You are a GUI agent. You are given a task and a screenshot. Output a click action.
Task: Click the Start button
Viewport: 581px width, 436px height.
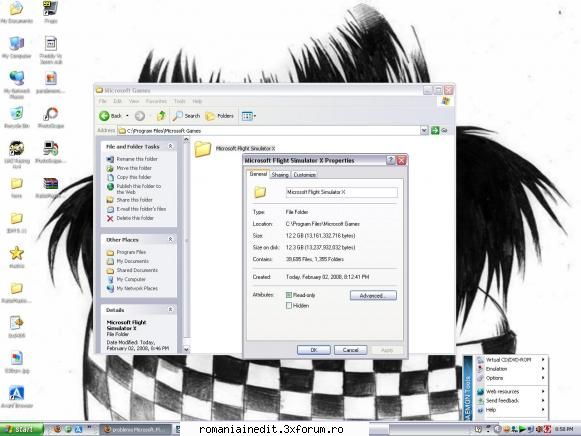tap(21, 429)
